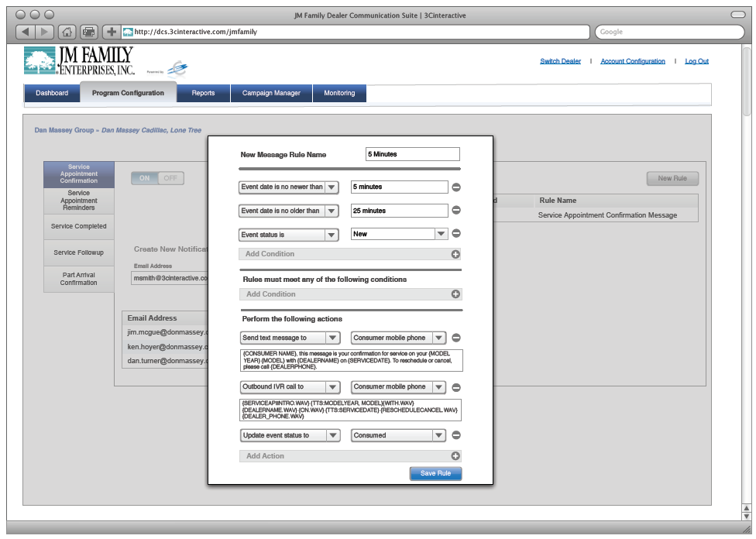Click plus icon under 'meet any' conditions
The height and width of the screenshot is (539, 756).
pyautogui.click(x=455, y=294)
